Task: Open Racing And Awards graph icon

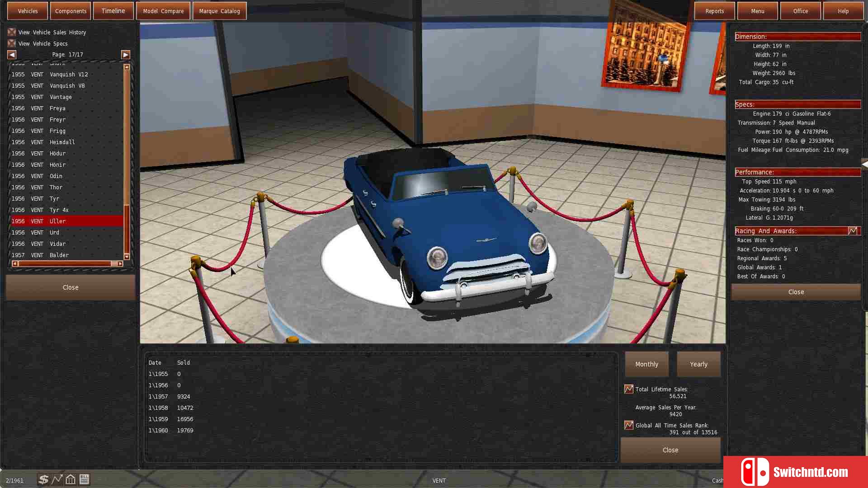Action: (853, 231)
